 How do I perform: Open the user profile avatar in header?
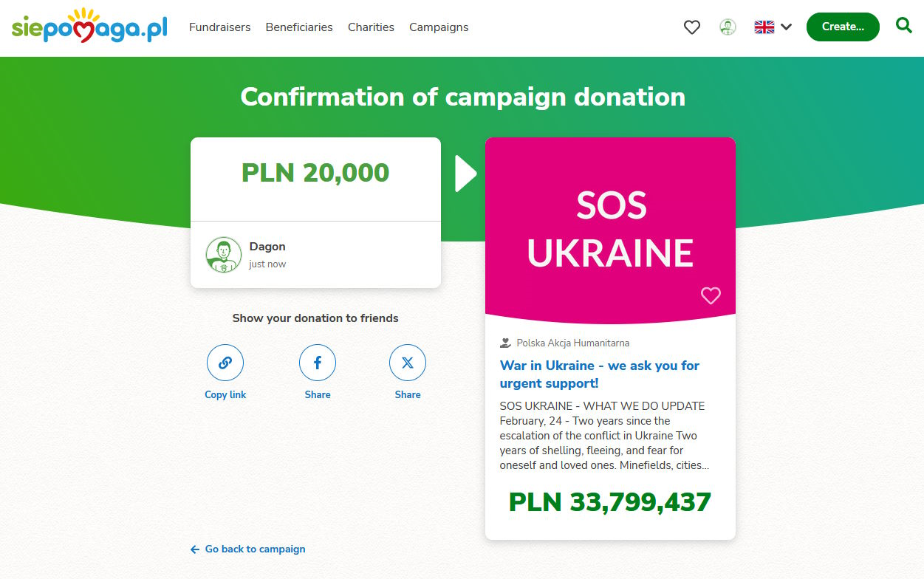tap(728, 27)
